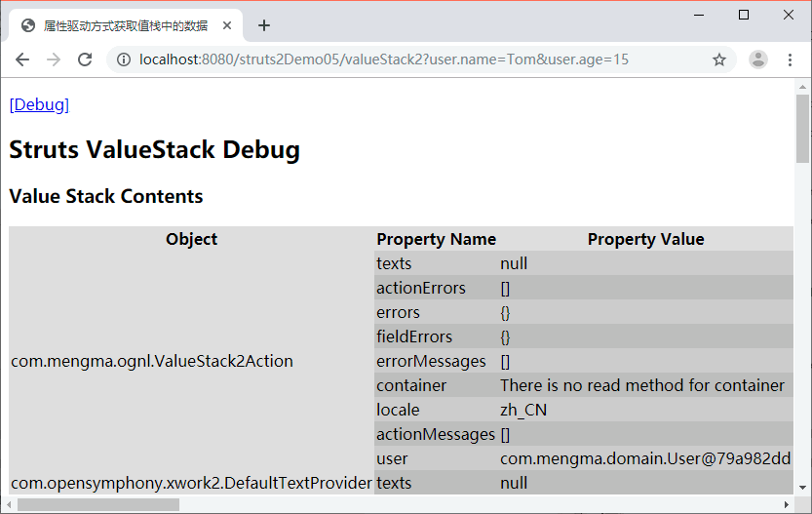Close the current browser tab
The image size is (812, 514).
tap(226, 25)
